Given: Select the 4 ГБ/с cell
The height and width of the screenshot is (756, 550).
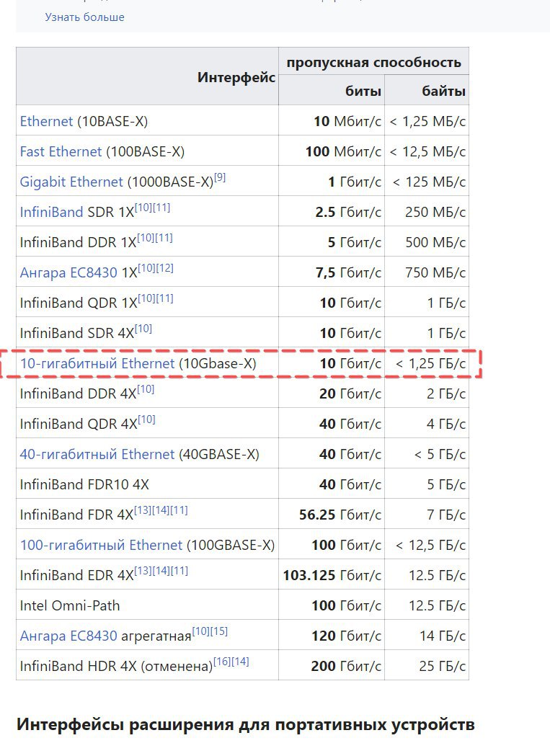Looking at the screenshot, I should click(427, 424).
